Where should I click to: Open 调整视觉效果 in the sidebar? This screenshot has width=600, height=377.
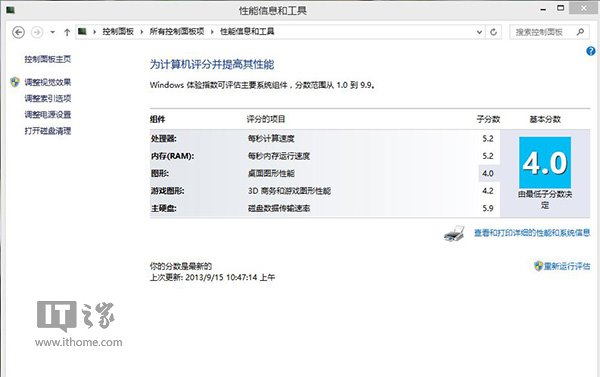click(48, 82)
